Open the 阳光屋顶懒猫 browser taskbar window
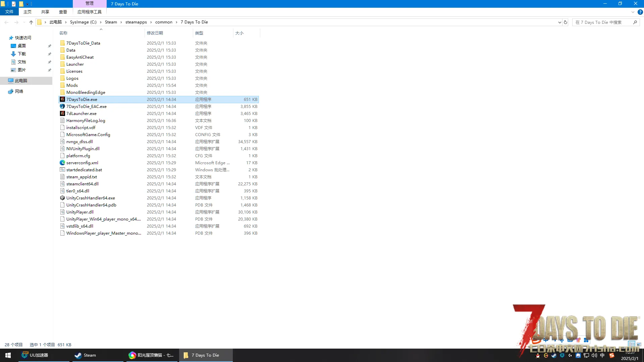This screenshot has width=644, height=362. point(151,355)
